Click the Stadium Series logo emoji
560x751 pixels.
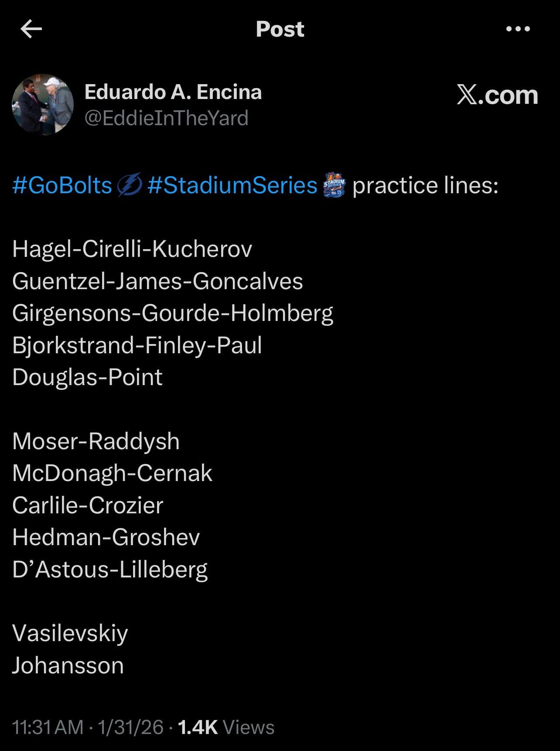pos(334,185)
